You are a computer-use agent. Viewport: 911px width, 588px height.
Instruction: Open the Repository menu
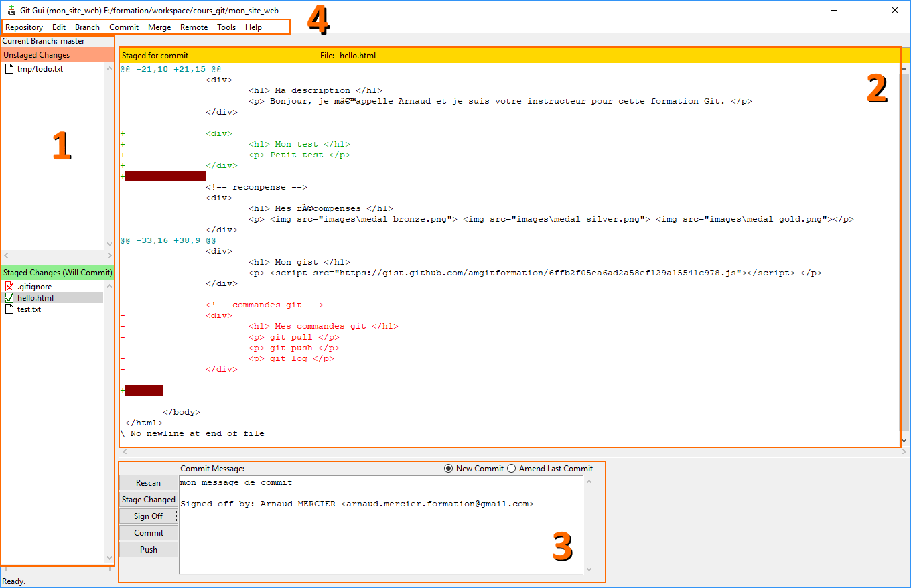point(24,27)
